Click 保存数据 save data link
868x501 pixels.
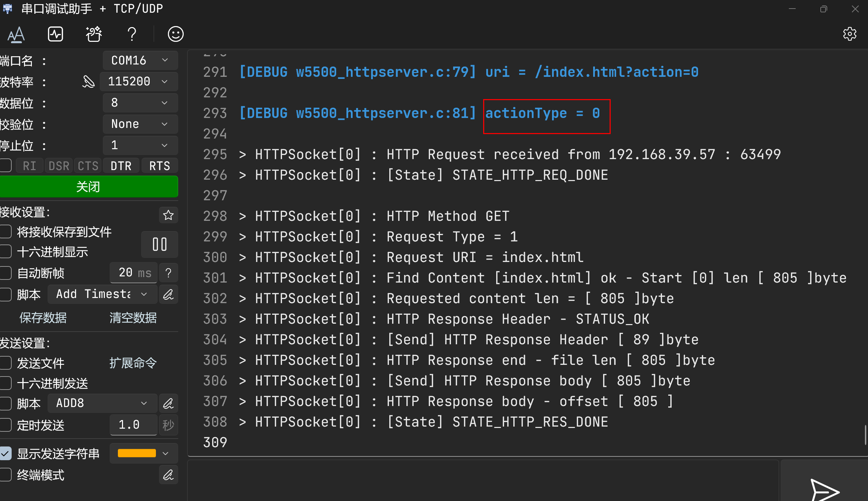(x=43, y=318)
